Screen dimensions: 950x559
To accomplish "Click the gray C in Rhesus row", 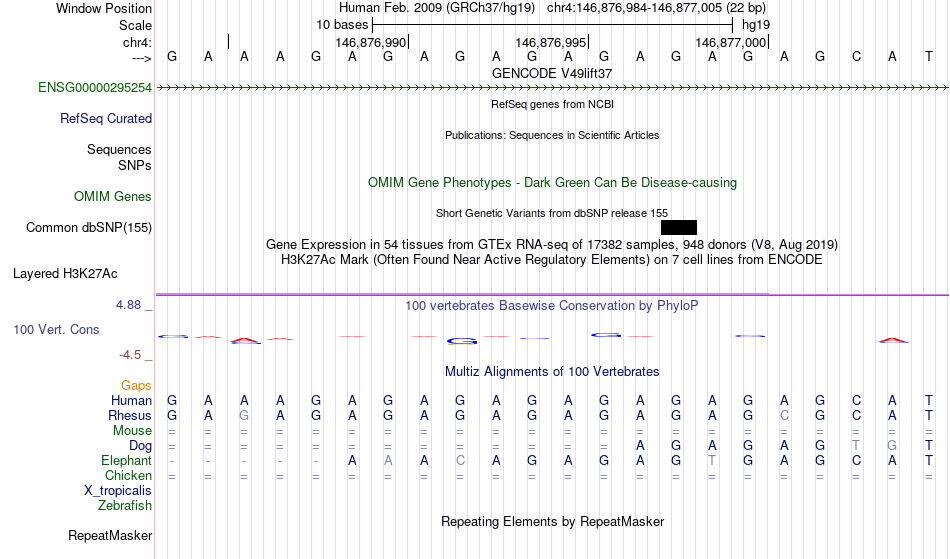I will pyautogui.click(x=784, y=415).
